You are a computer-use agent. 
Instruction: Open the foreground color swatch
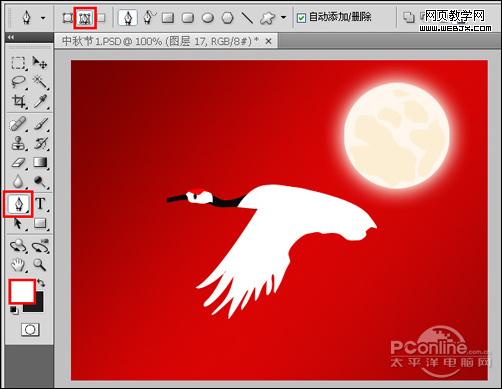22,291
